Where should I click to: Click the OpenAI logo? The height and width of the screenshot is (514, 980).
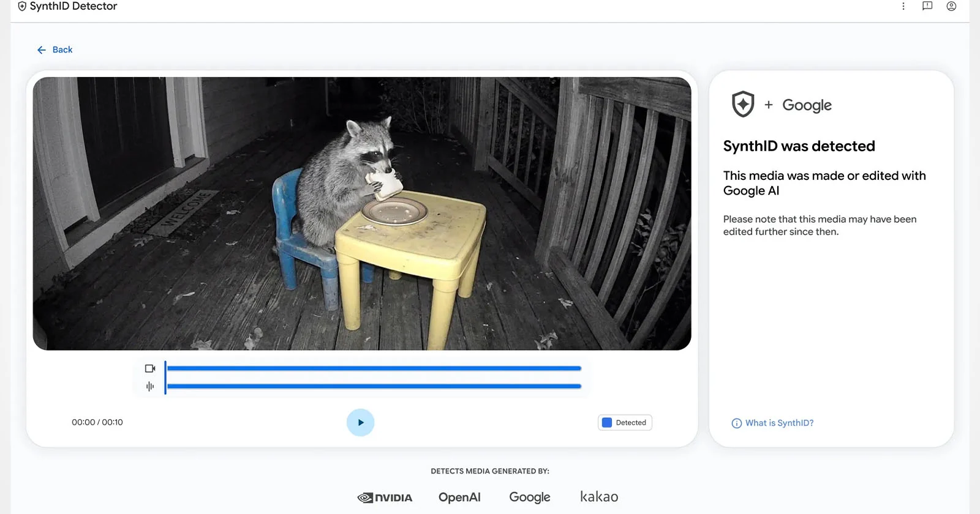459,497
